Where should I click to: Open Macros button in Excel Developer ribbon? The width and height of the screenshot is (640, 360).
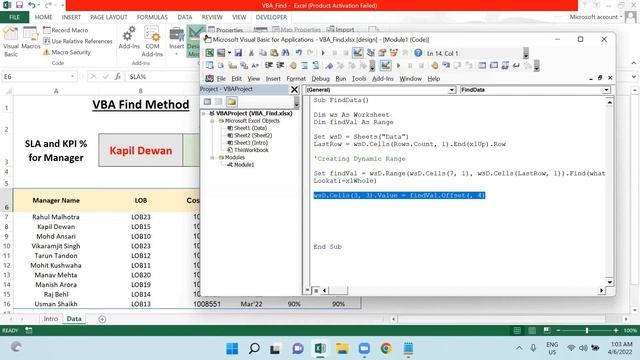31,38
